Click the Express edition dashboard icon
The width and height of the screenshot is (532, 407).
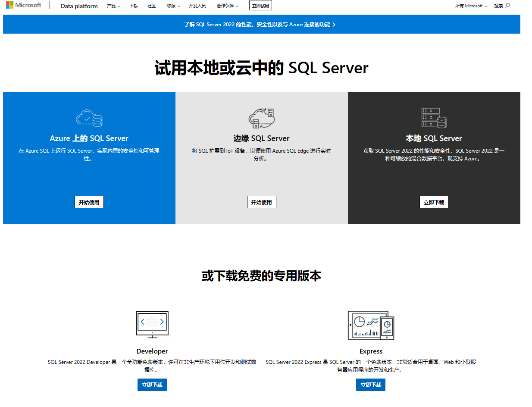(x=371, y=326)
